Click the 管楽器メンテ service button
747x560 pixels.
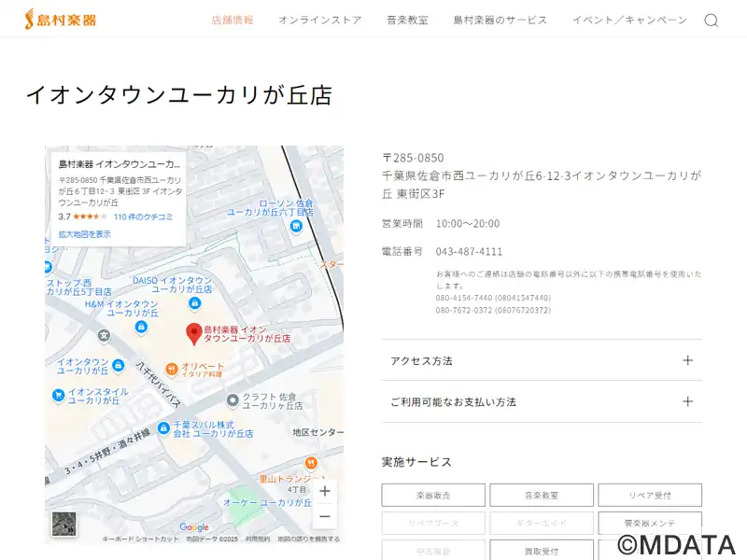[x=650, y=523]
